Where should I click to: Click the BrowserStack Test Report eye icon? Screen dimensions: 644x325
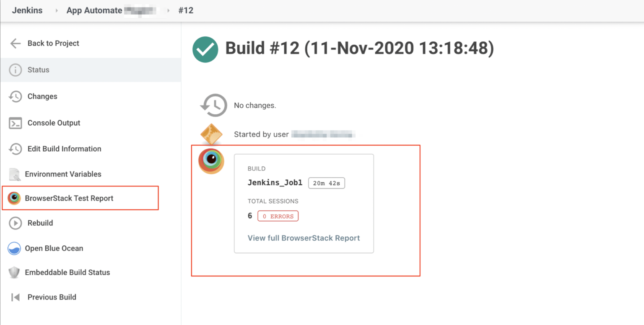coord(13,198)
